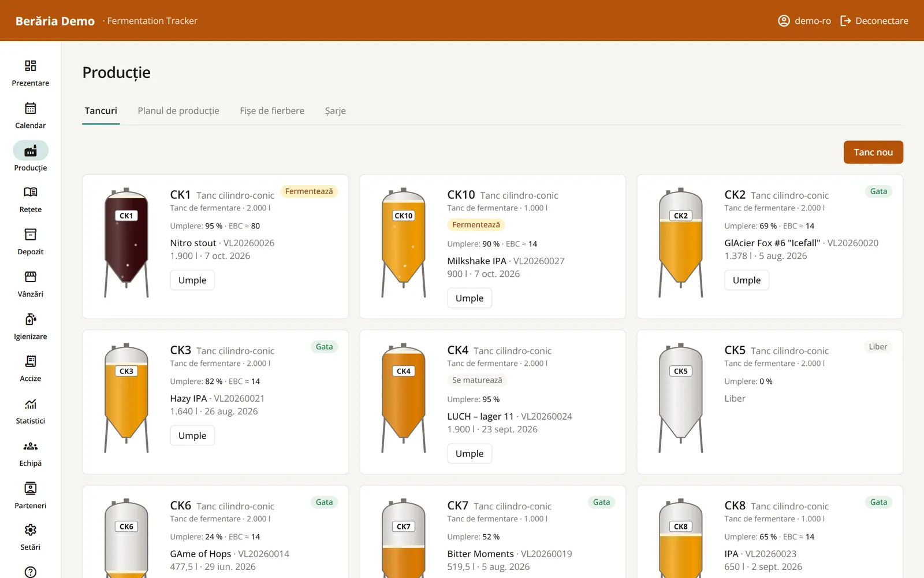The height and width of the screenshot is (578, 924).
Task: Open the Rețete book icon
Action: (x=31, y=192)
